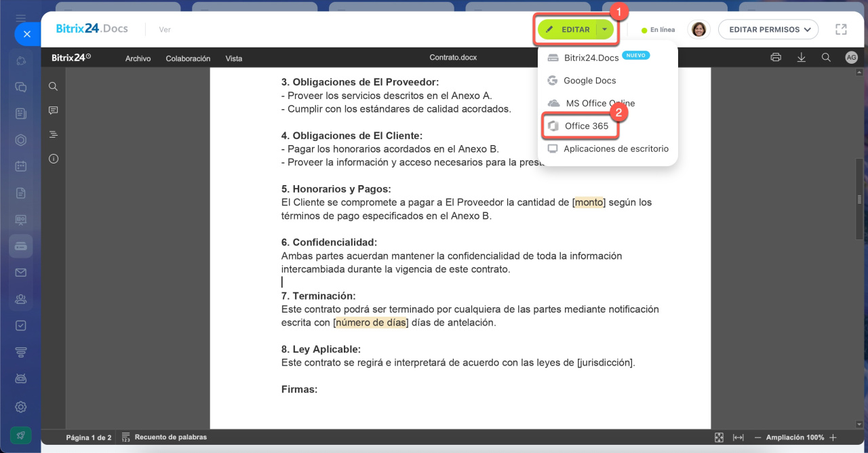Screen dimensions: 868x453
Task: Download the document with the download icon
Action: (x=801, y=58)
